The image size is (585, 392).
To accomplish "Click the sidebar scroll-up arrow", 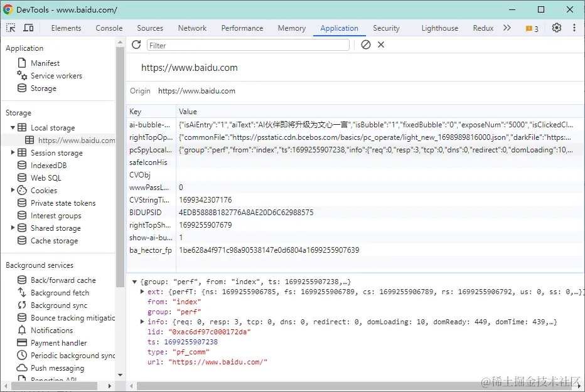I will [120, 43].
